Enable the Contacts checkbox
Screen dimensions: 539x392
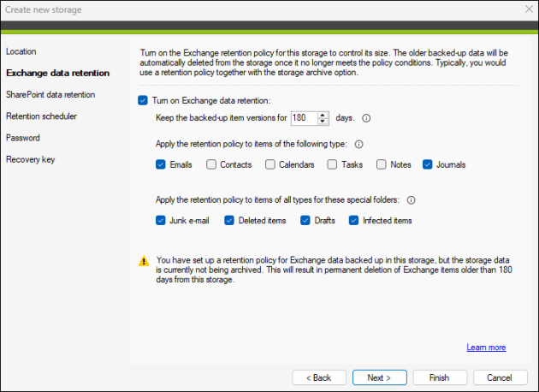click(211, 164)
